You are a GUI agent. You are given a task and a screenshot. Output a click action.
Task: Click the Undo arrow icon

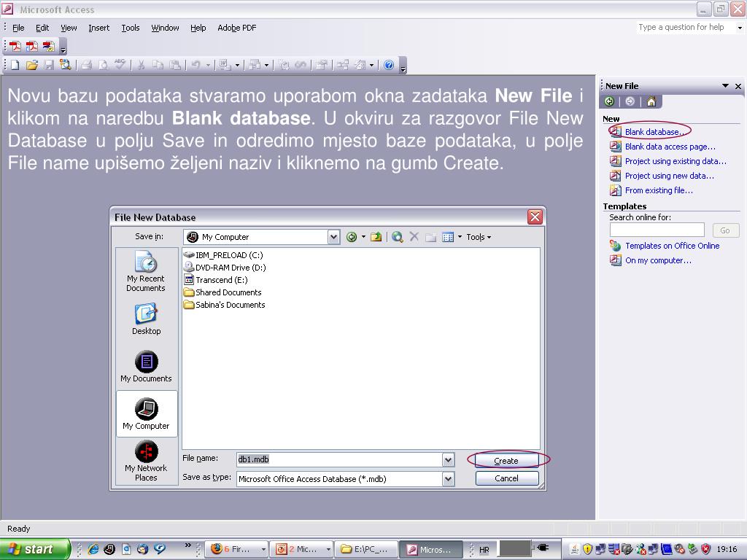pos(196,65)
